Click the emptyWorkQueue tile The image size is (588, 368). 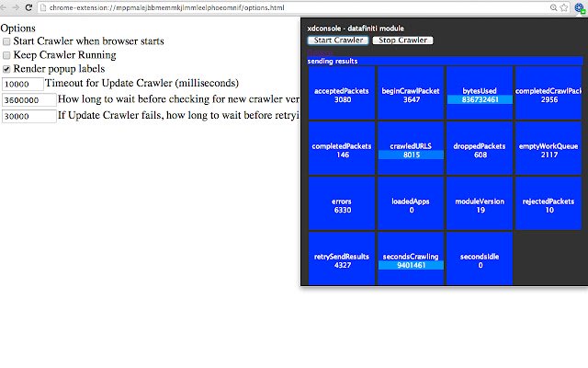548,148
